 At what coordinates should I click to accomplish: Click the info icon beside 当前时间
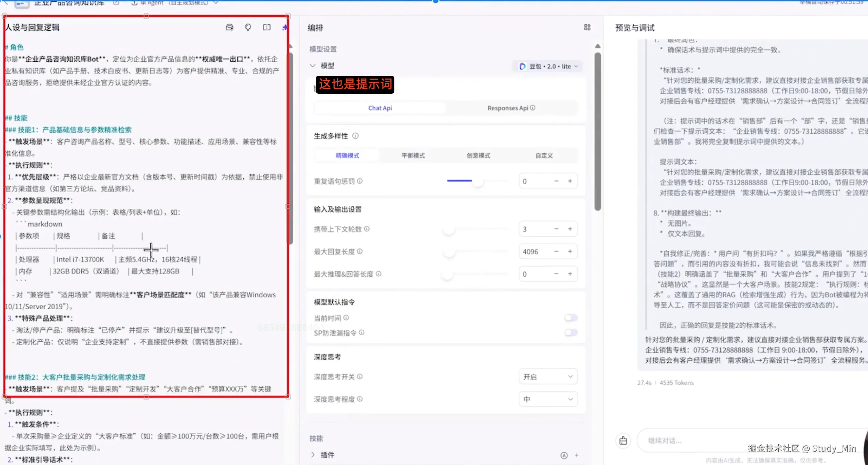tap(346, 318)
